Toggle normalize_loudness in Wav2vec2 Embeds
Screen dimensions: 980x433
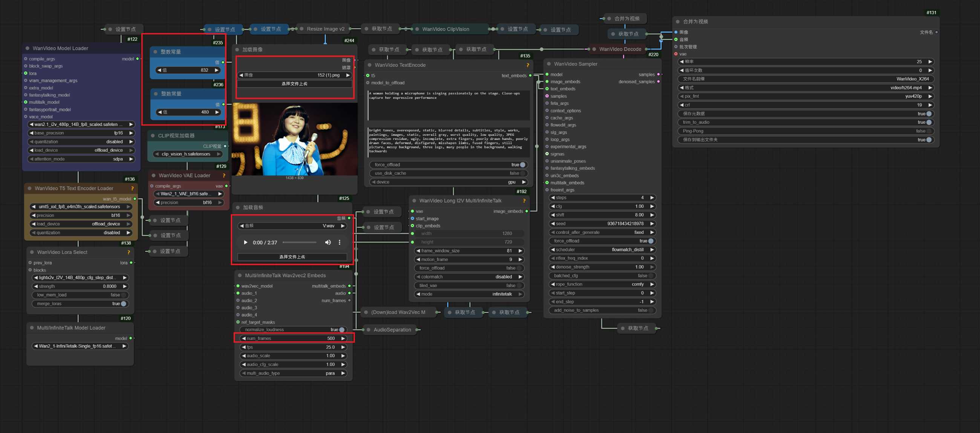341,329
